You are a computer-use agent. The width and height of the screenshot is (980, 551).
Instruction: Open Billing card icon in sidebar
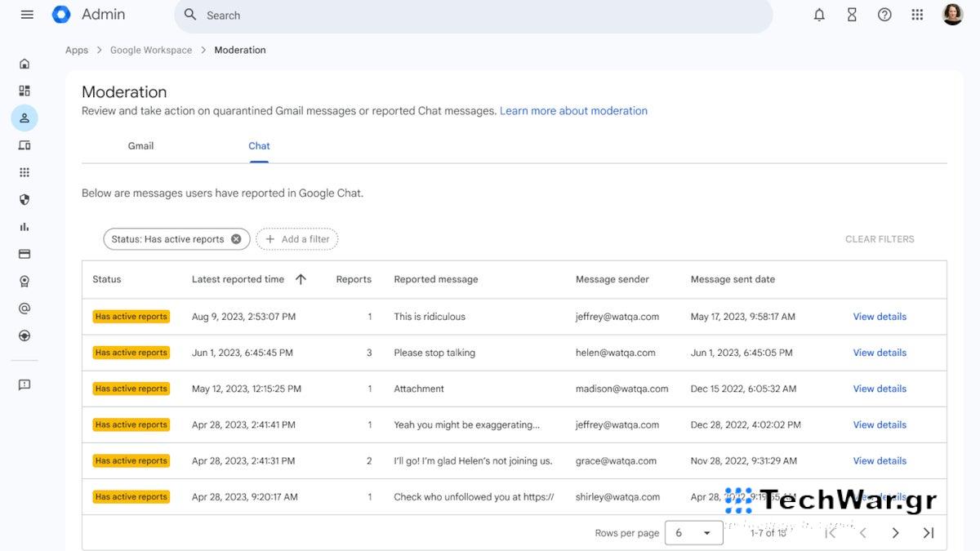(24, 254)
